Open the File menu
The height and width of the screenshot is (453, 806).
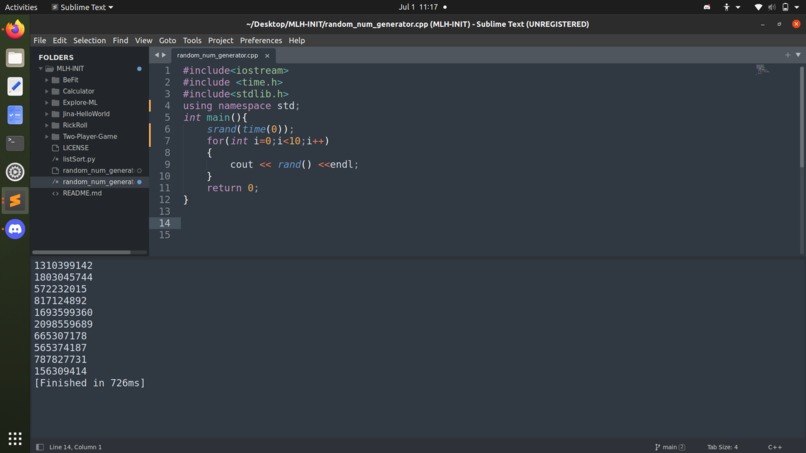tap(40, 40)
